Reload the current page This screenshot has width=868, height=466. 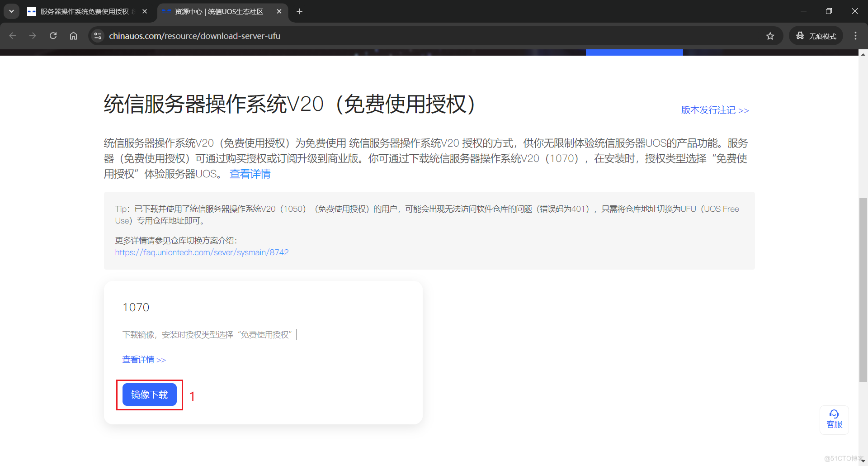(53, 36)
